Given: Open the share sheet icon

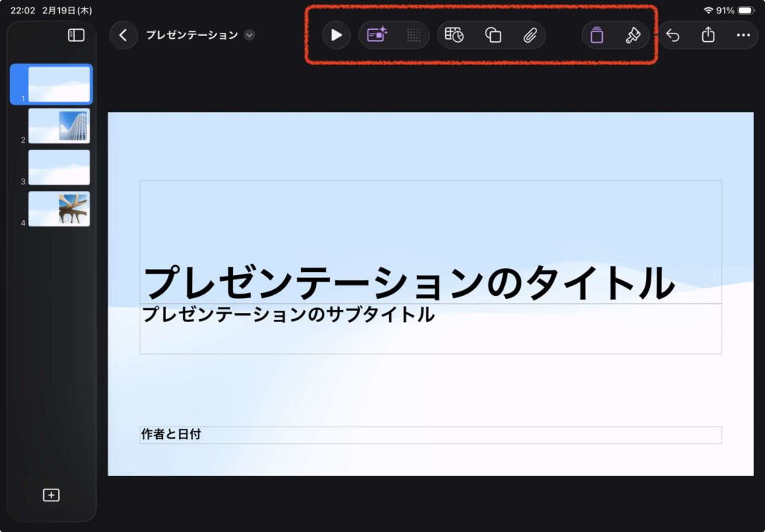Looking at the screenshot, I should pos(708,35).
